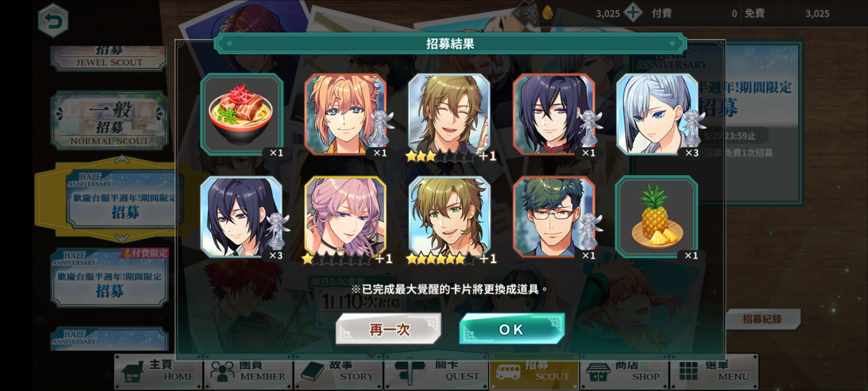
Task: Click the 再一次 scout again button
Action: (389, 329)
